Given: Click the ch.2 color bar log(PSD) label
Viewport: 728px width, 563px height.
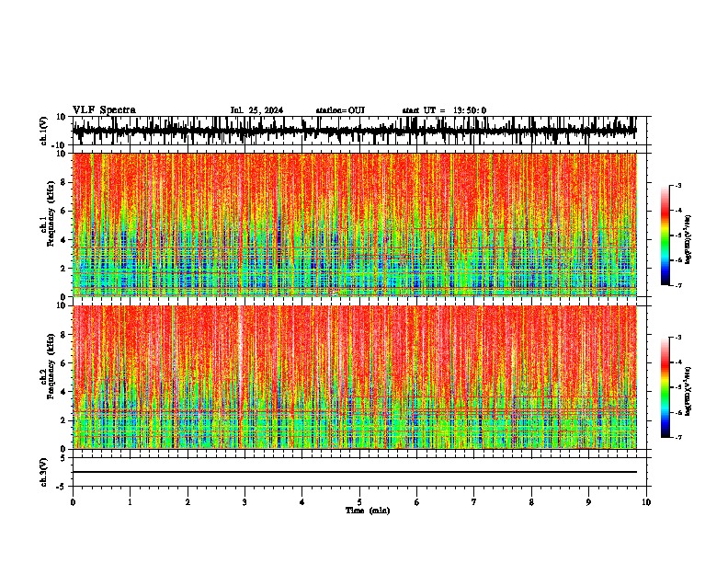Looking at the screenshot, I should (688, 391).
